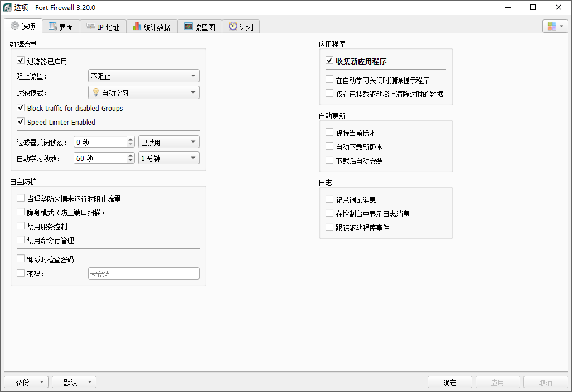Increase 自动学习秒数 with up arrow
The image size is (572, 392).
click(130, 155)
